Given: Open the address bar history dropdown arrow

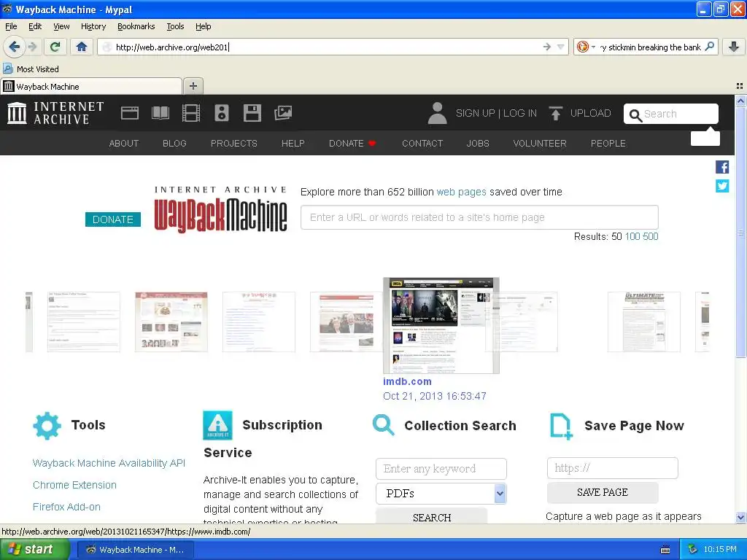Looking at the screenshot, I should coord(561,47).
